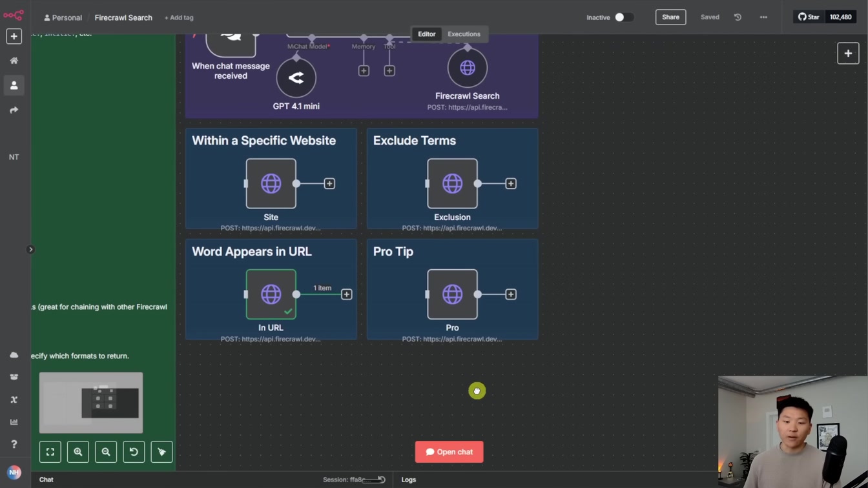This screenshot has height=488, width=868.
Task: Add node after Pro node
Action: (x=511, y=294)
